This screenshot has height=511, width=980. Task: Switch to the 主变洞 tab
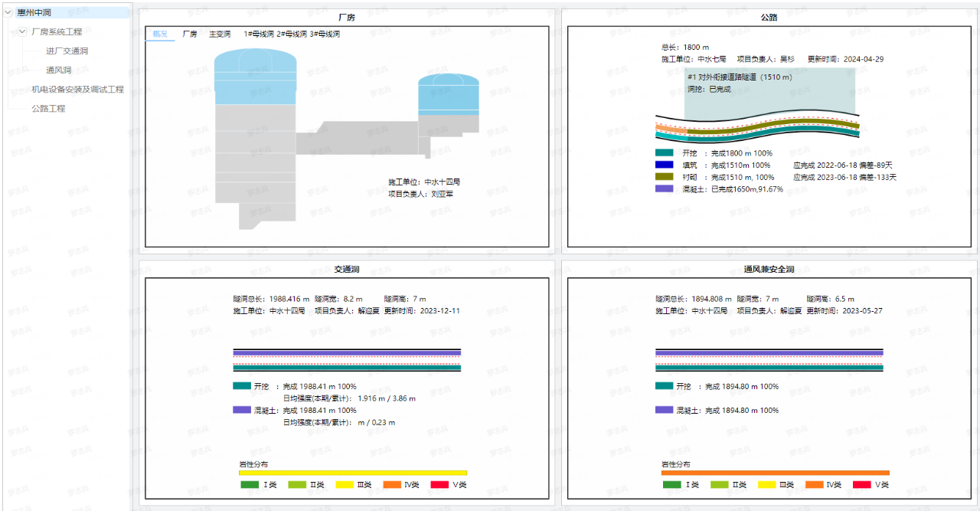point(220,34)
